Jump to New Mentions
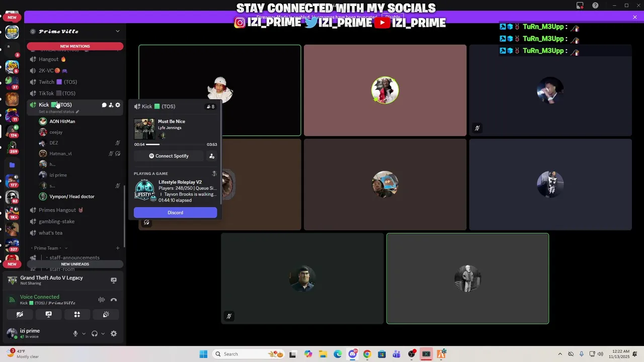644x362 pixels. [x=75, y=46]
